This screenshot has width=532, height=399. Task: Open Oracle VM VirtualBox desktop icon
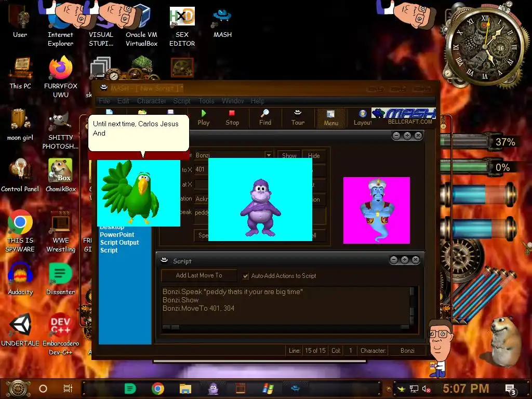coord(141,25)
